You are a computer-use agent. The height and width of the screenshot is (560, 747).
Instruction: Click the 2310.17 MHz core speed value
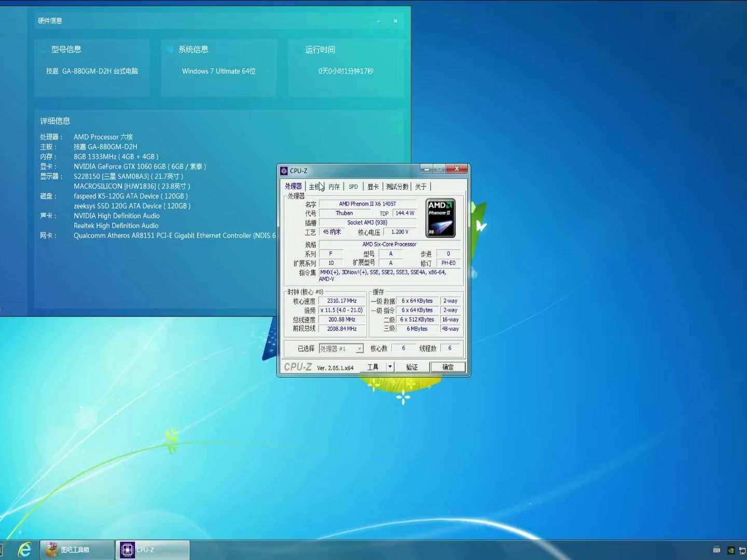coord(342,301)
